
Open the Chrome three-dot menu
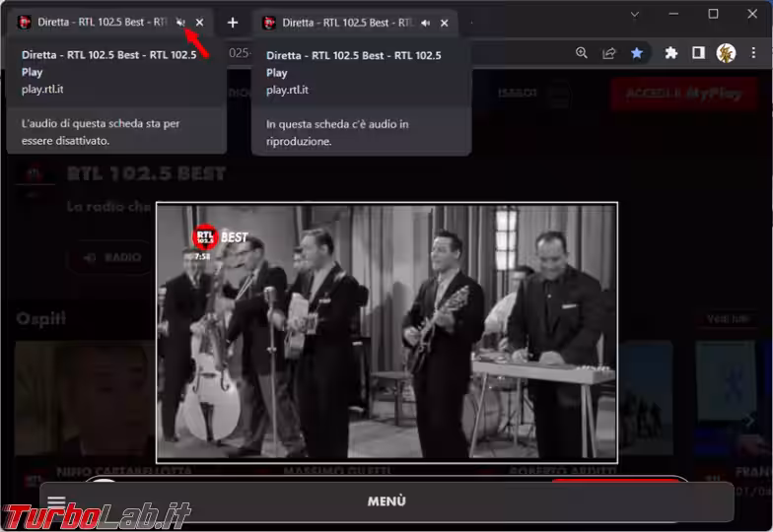coord(753,53)
